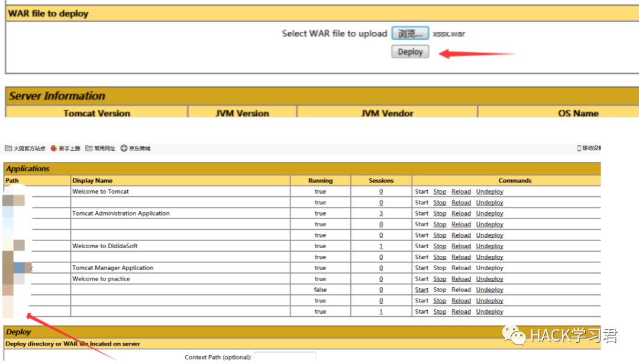Open the 3 sessions link for Administration Application
The width and height of the screenshot is (639, 364).
(381, 213)
